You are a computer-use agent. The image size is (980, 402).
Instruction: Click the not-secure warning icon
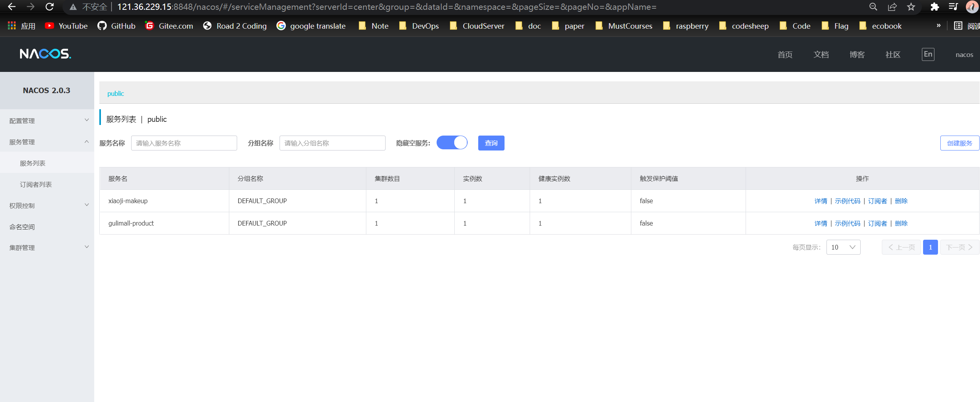coord(73,7)
